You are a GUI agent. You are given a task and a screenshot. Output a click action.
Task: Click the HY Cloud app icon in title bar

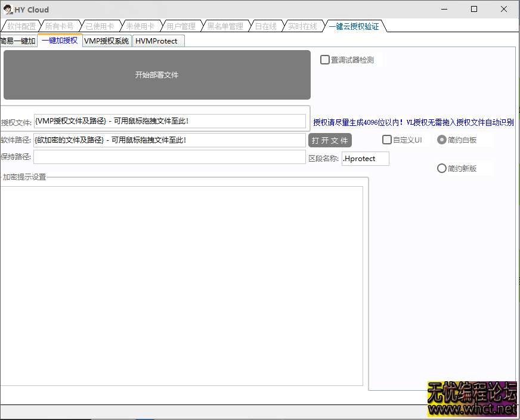pos(8,10)
